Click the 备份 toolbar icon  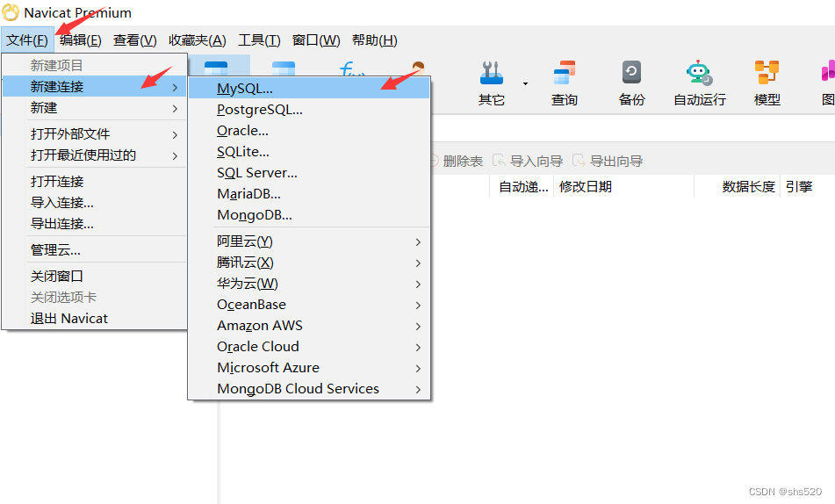click(631, 83)
